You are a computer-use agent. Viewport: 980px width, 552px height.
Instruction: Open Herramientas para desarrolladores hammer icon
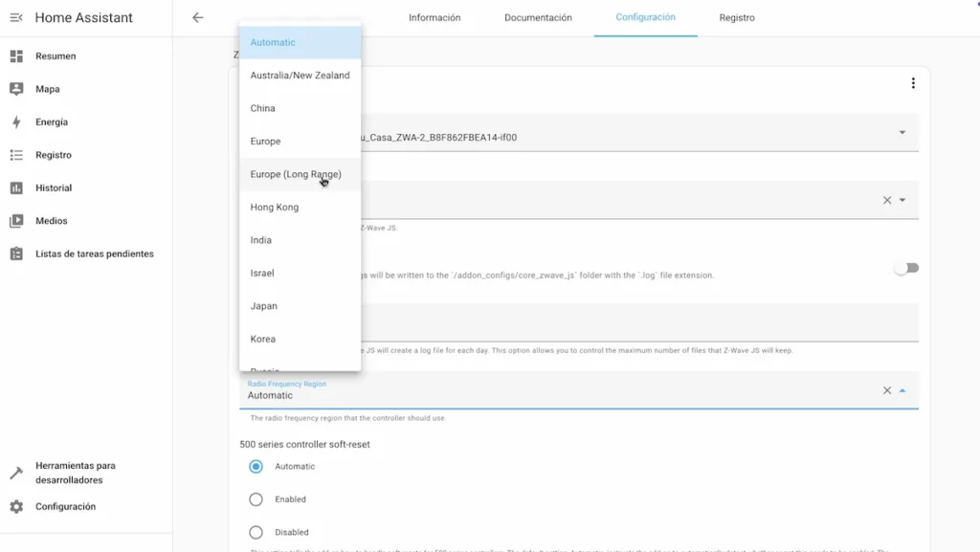pos(16,473)
